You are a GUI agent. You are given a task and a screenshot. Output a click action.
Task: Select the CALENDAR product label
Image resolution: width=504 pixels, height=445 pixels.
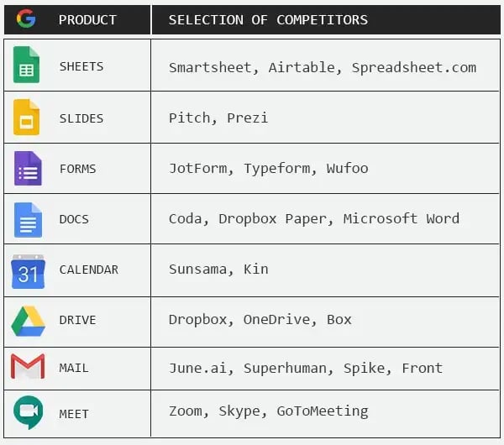click(x=89, y=270)
